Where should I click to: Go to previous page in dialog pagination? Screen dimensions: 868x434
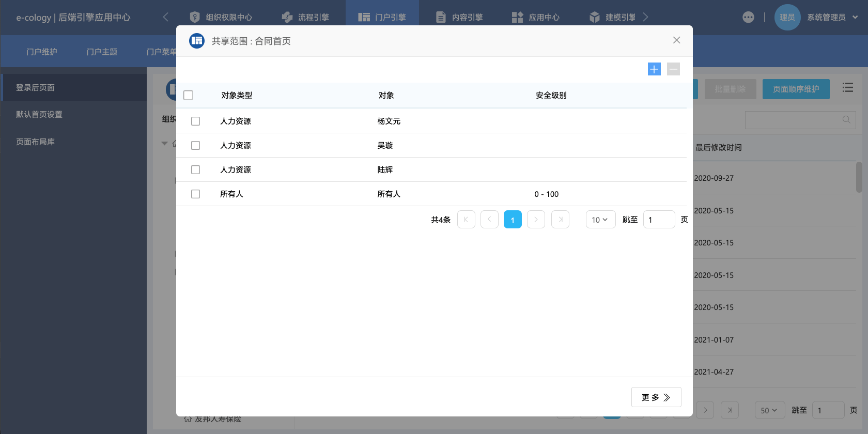[489, 220]
